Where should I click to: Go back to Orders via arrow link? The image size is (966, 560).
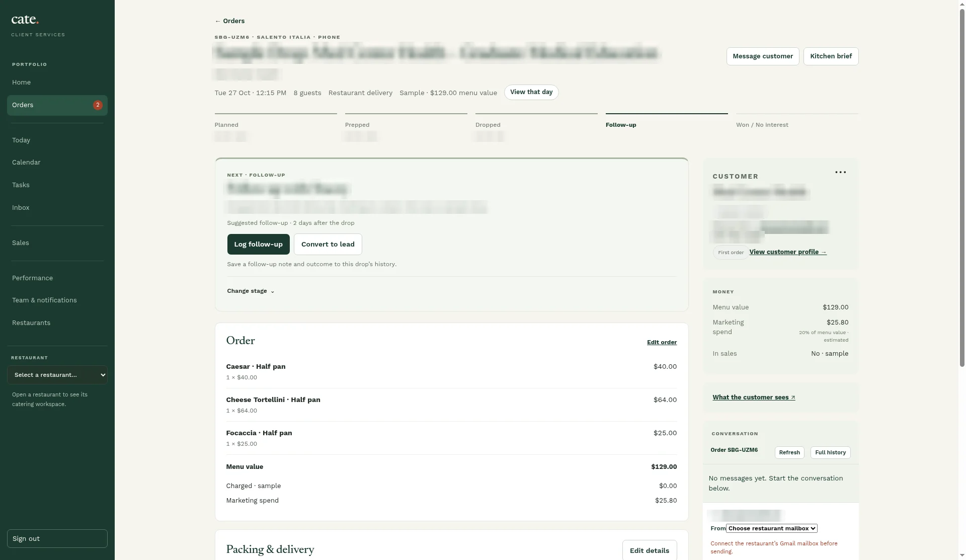pos(229,21)
